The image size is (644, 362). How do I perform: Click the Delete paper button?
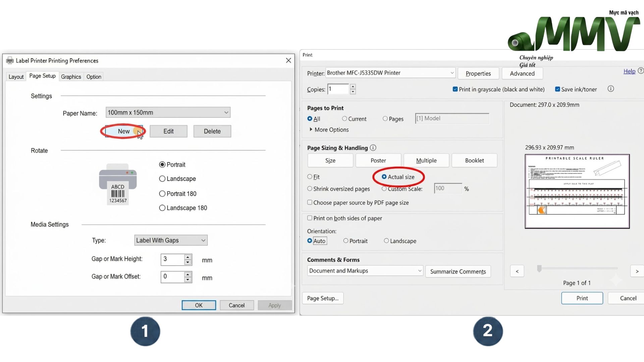pyautogui.click(x=212, y=131)
